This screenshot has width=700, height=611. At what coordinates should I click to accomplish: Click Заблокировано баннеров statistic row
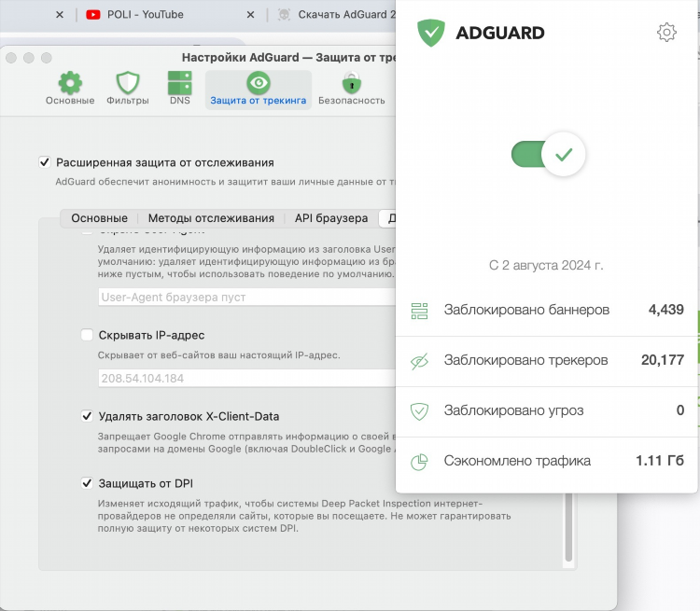546,311
